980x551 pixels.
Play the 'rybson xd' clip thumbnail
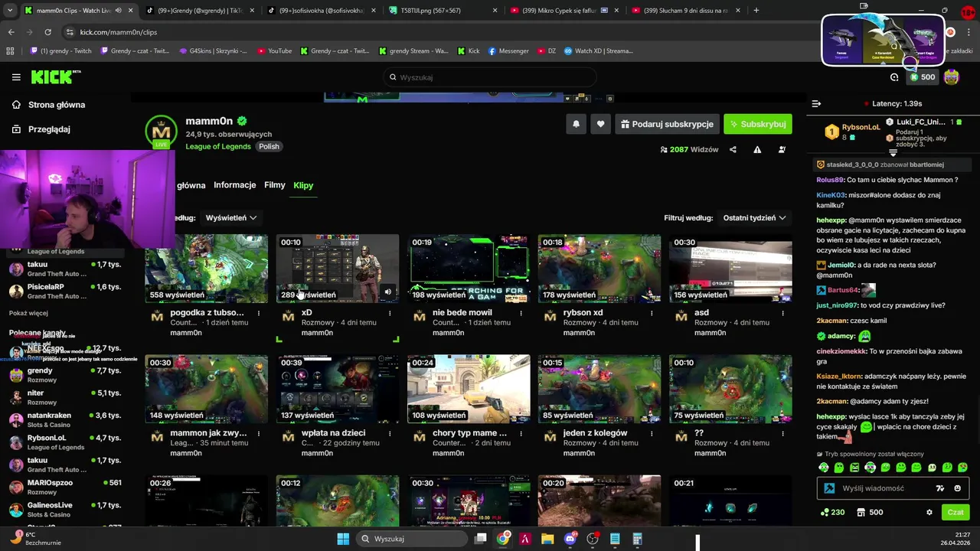coord(599,269)
